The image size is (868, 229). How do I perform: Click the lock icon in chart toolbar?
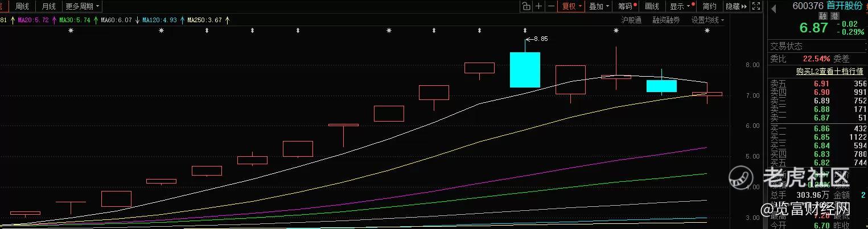[526, 6]
